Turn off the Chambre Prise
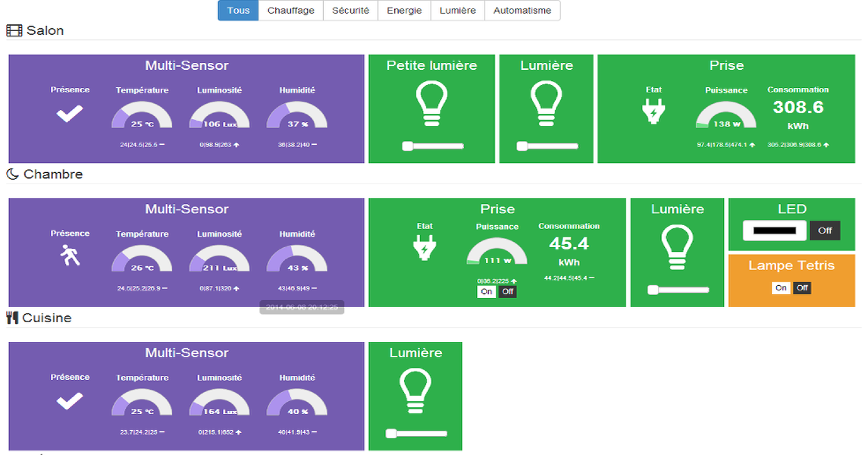 click(x=507, y=292)
